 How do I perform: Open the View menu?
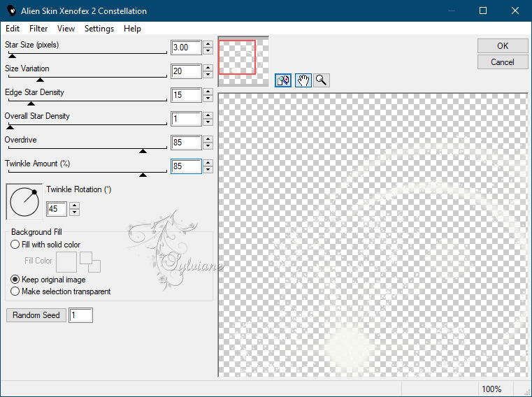pyautogui.click(x=66, y=29)
